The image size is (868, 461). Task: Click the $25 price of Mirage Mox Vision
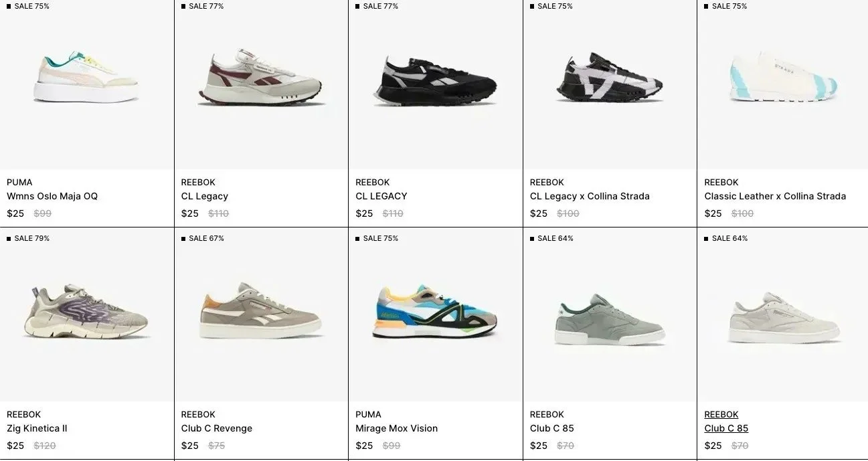coord(364,446)
